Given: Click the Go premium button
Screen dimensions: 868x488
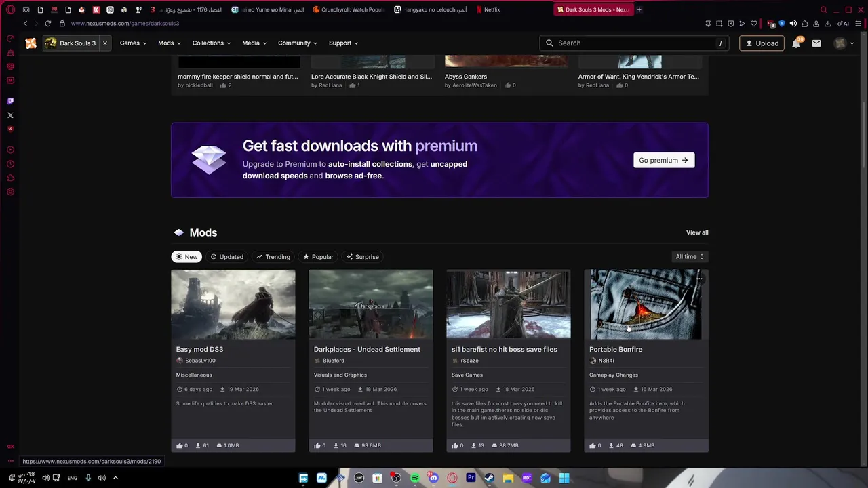Looking at the screenshot, I should click(x=664, y=161).
